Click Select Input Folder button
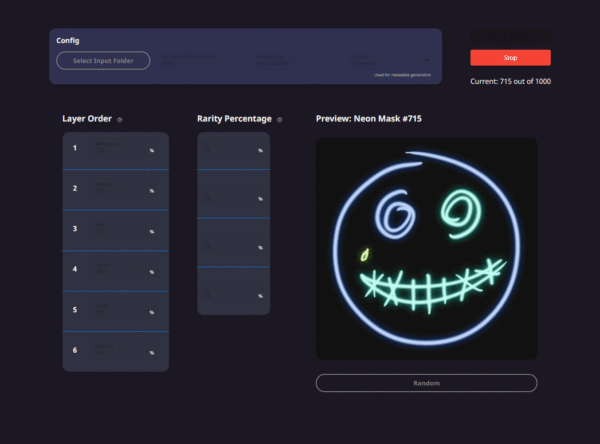This screenshot has width=600, height=444. pyautogui.click(x=103, y=60)
